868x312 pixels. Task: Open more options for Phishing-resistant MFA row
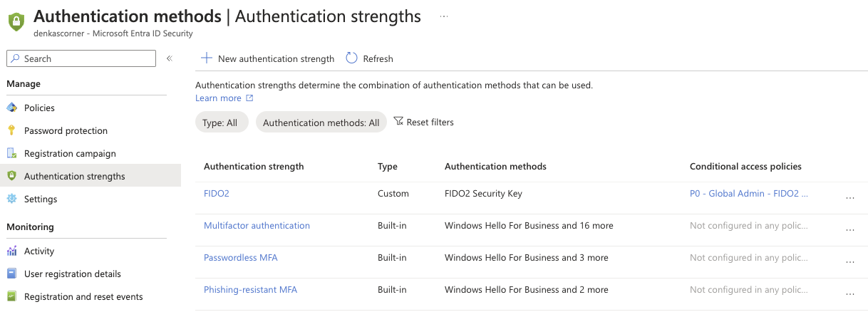tap(849, 294)
